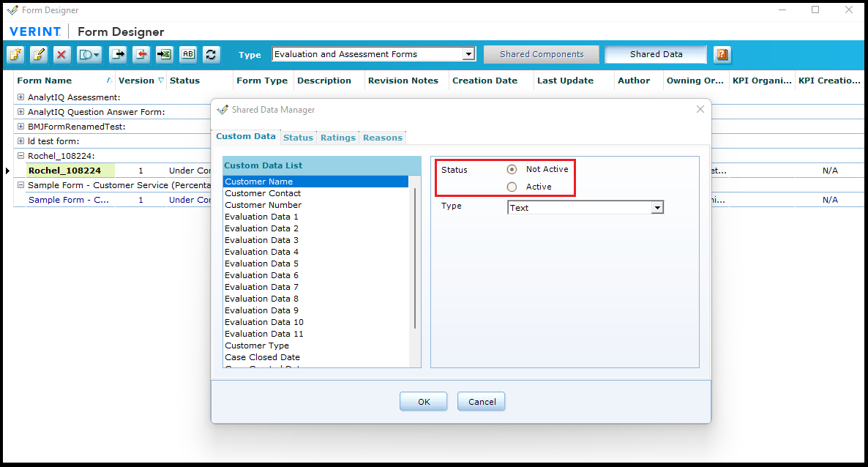Screen dimensions: 868x467
Task: Click the export form arrow icon
Action: (118, 54)
